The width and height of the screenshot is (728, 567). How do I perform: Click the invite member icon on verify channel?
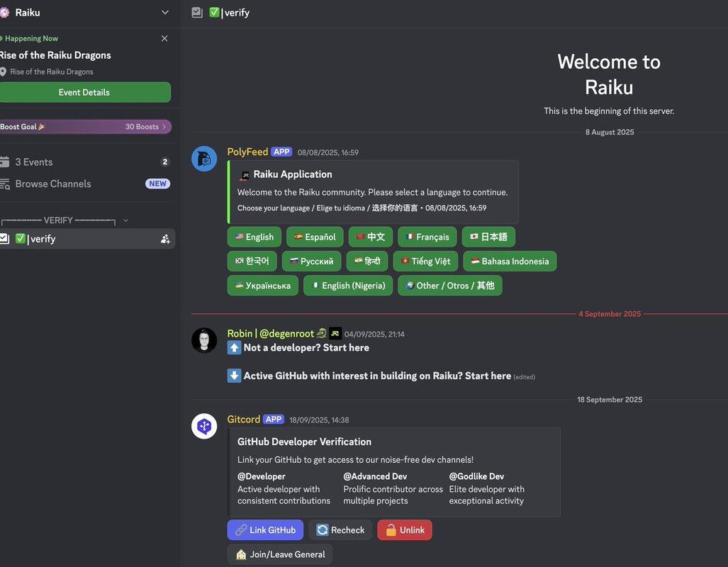click(165, 240)
